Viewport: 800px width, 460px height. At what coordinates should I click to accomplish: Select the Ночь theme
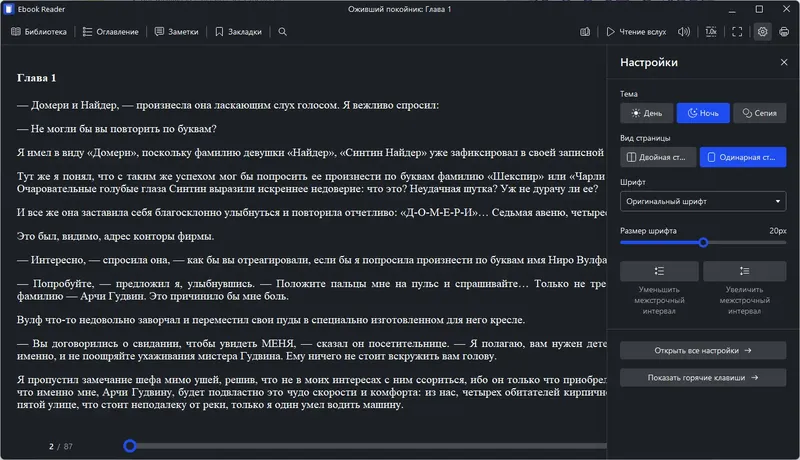tap(703, 113)
